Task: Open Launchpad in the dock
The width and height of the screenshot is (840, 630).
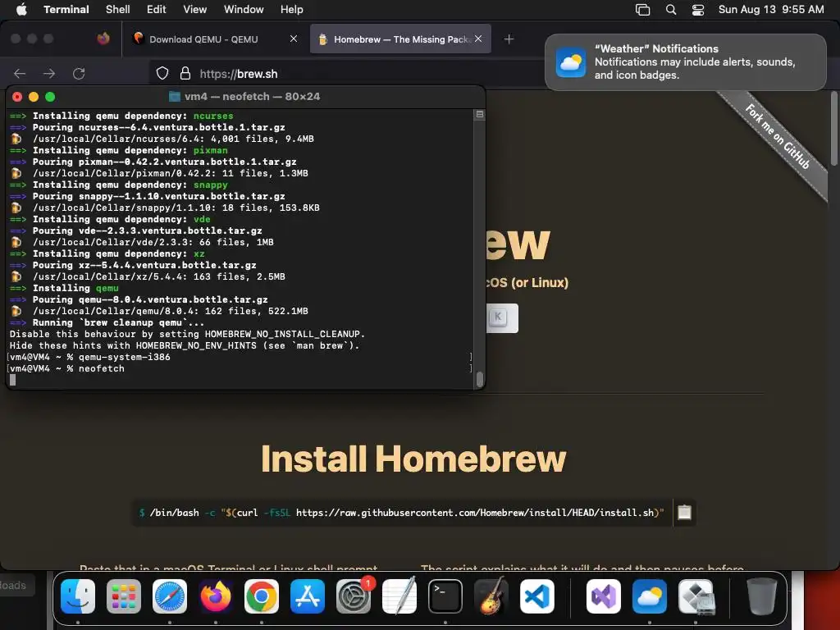Action: coord(124,596)
